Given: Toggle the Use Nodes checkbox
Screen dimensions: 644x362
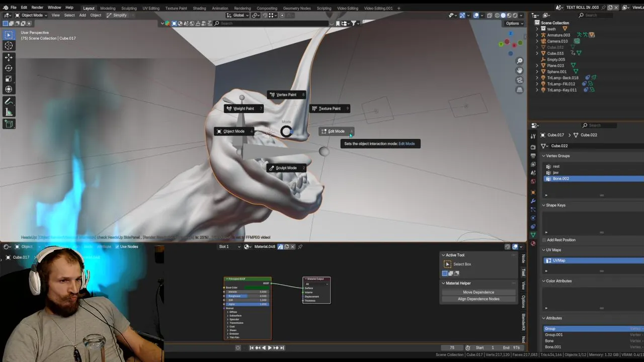Looking at the screenshot, I should coord(117,246).
